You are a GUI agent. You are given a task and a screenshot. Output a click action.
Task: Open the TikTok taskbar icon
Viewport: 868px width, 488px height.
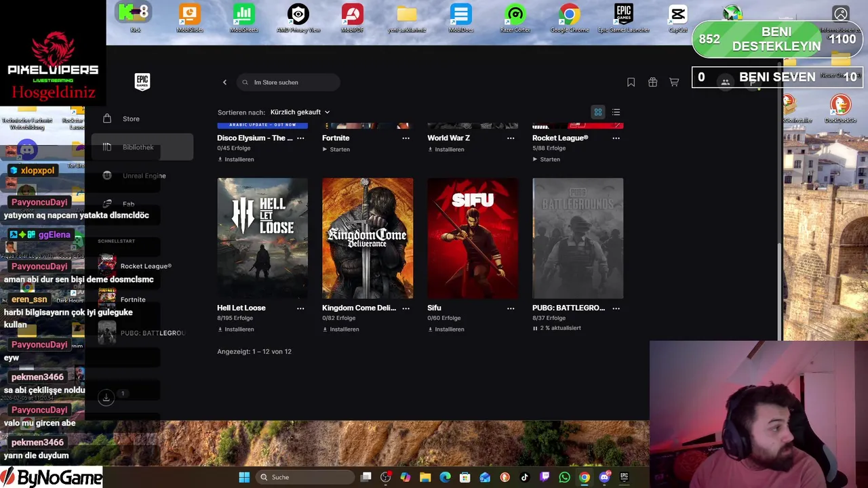pos(525,477)
